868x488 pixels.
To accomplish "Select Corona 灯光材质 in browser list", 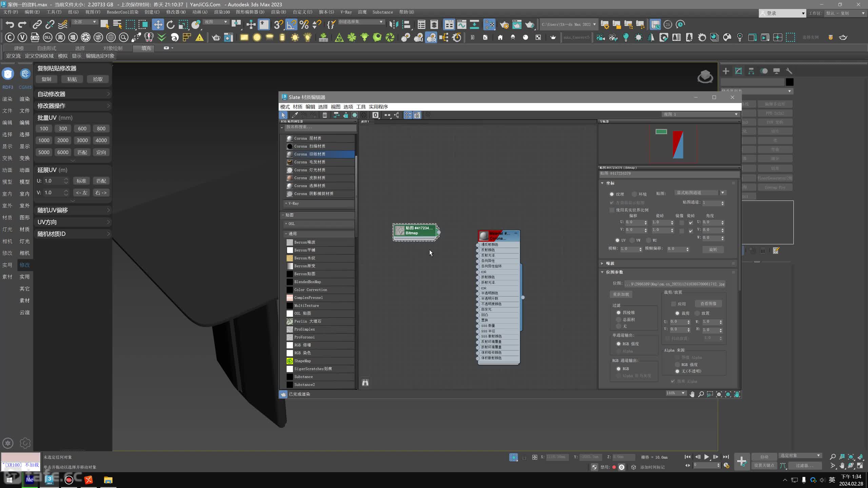I will pos(320,170).
